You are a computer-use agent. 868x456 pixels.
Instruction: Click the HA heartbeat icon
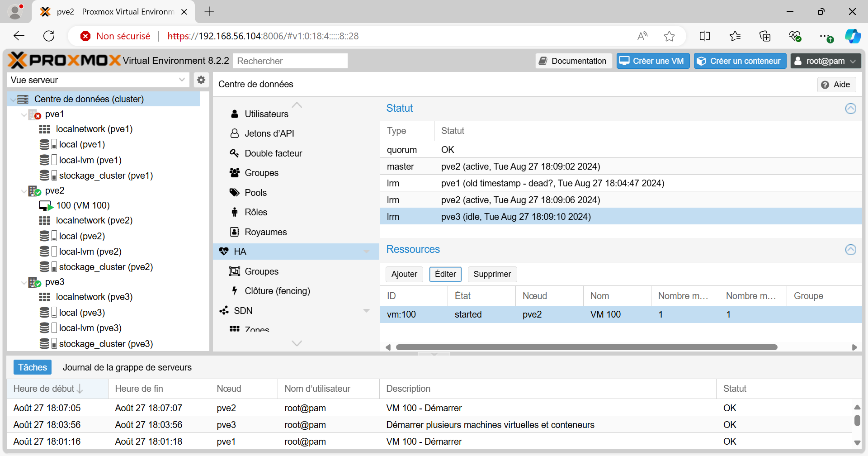tap(224, 252)
